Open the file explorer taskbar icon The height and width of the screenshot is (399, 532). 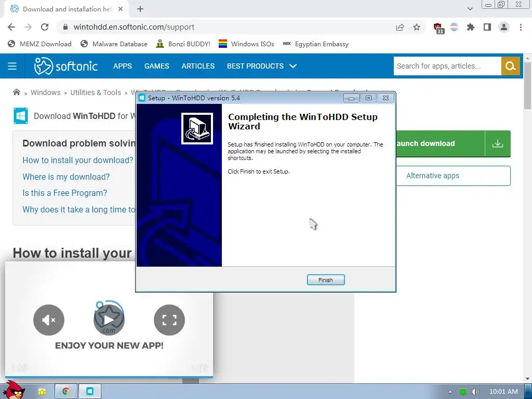coord(42,392)
